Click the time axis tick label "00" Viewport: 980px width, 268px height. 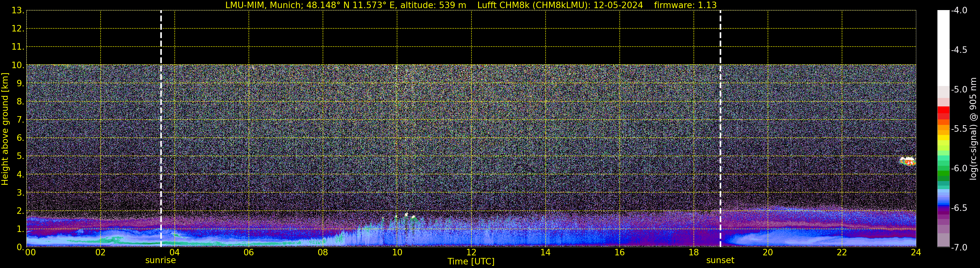31,252
